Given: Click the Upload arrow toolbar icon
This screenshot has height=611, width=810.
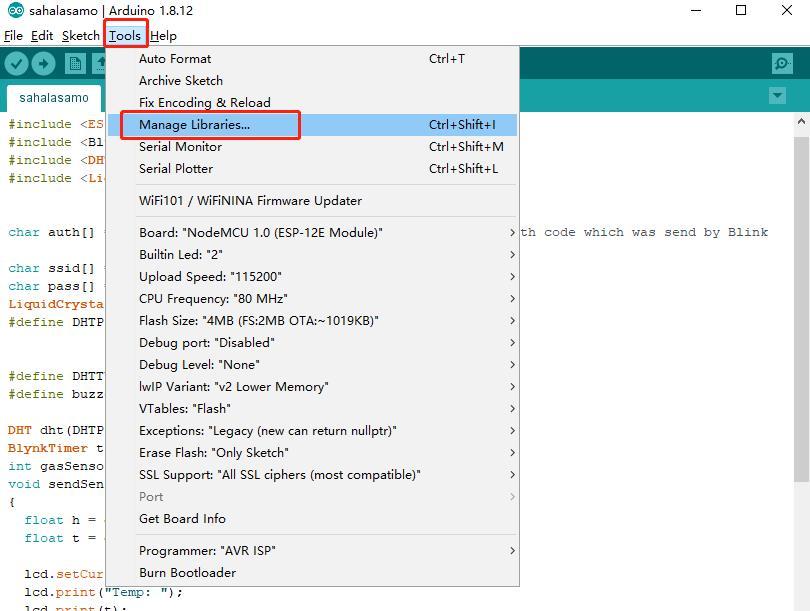Looking at the screenshot, I should (43, 64).
